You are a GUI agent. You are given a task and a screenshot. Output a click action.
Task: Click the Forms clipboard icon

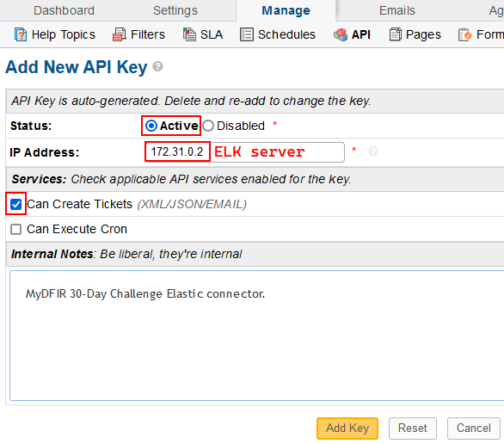point(464,34)
